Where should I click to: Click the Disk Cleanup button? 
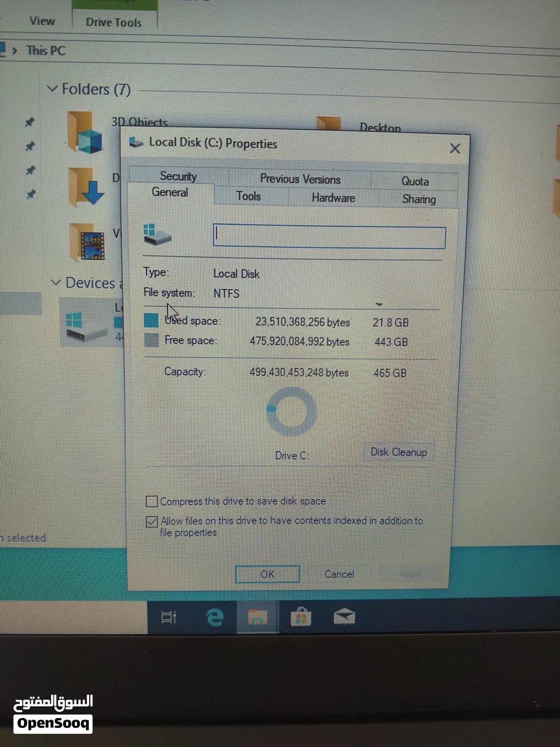[399, 452]
